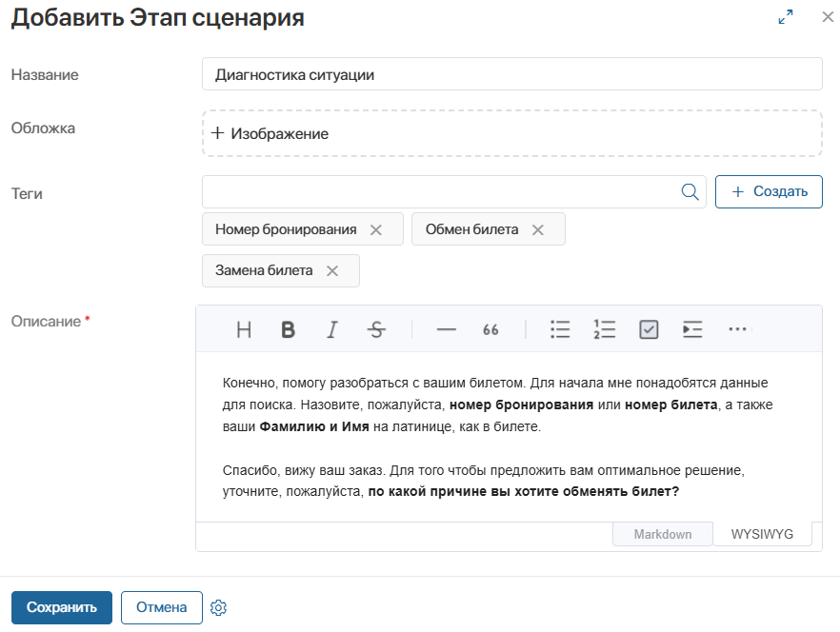Add cover via Изображение area
Viewport: 840px width, 632px height.
pyautogui.click(x=512, y=133)
